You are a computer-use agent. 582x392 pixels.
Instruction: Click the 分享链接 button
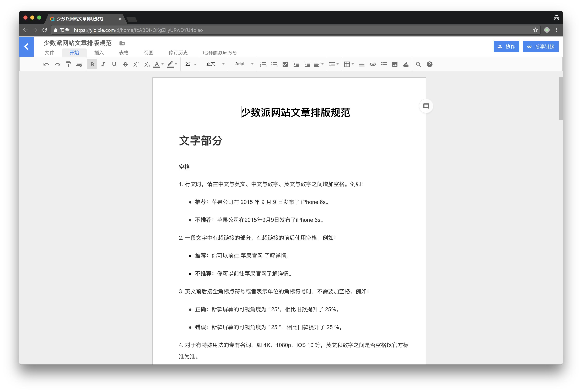[x=541, y=46]
